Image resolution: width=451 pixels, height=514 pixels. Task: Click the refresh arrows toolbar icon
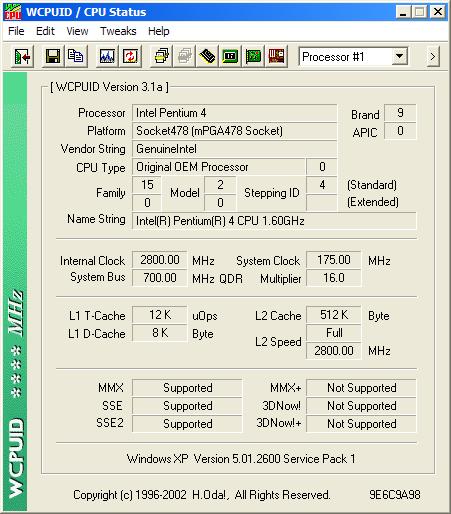click(x=130, y=56)
